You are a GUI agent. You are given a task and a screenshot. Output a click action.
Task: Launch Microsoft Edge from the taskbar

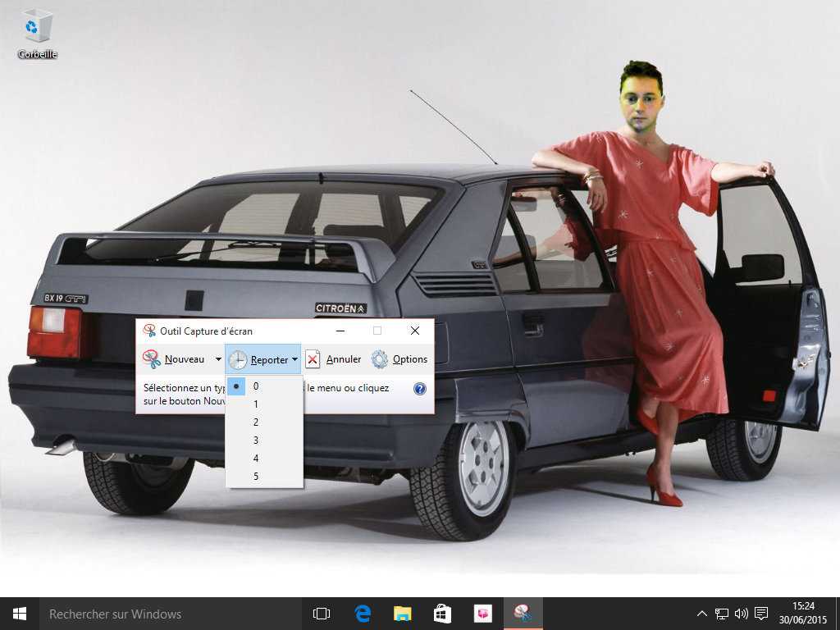point(363,614)
